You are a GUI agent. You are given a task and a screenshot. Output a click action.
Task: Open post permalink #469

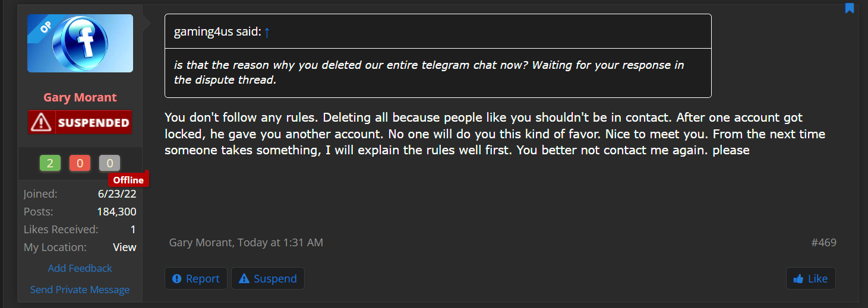(x=824, y=243)
